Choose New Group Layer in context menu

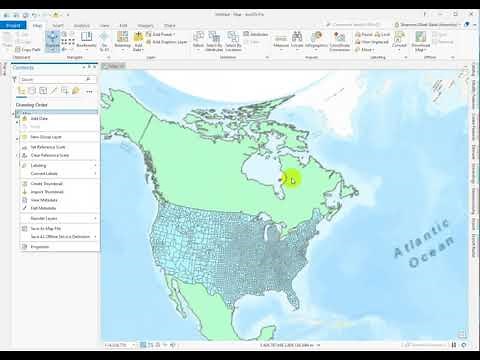tap(59, 137)
